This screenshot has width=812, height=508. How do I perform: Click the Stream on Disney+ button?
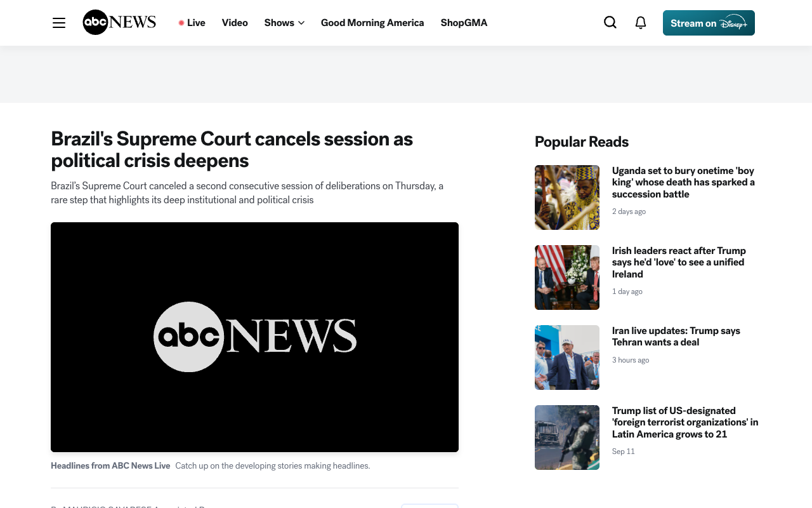[x=709, y=23]
